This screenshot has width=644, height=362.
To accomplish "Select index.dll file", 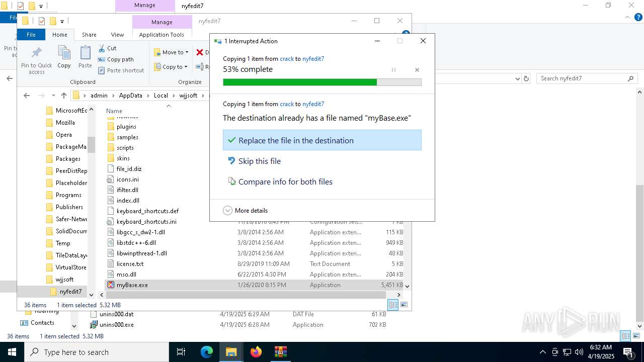I will point(128,201).
